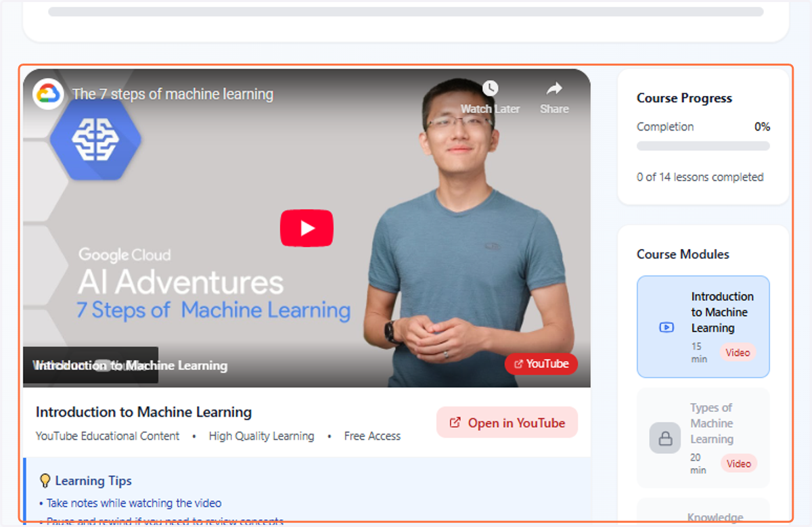Play the 7 steps of machine learning video
812x527 pixels.
tap(307, 228)
